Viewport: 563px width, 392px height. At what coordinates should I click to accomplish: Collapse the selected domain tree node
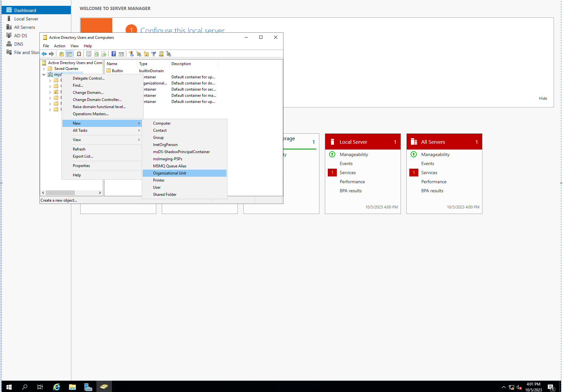pos(44,74)
